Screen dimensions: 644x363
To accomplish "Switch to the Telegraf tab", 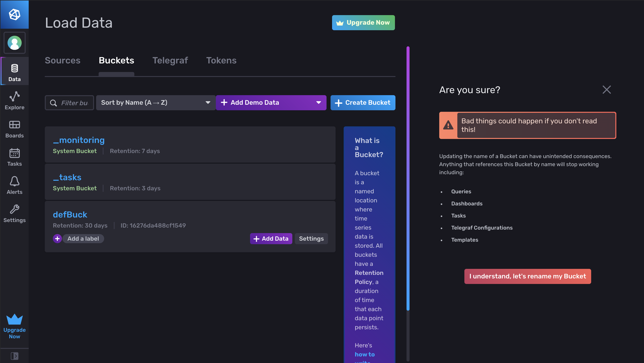I will point(170,60).
